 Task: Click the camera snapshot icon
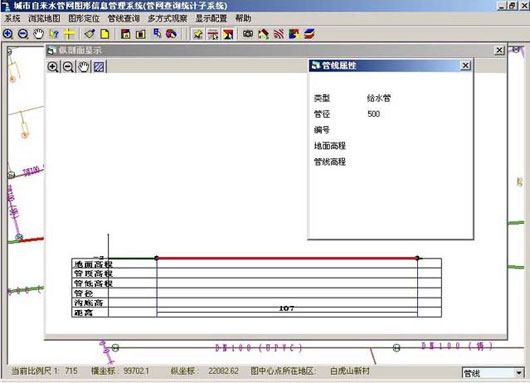(248, 34)
